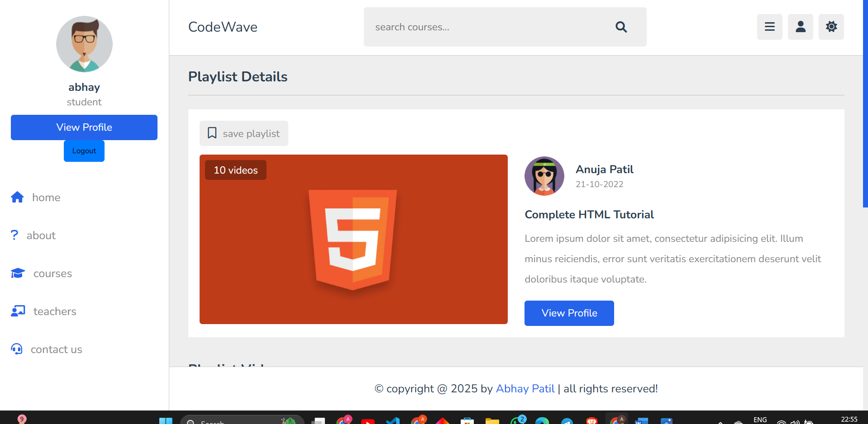View Anuja Patil's profile button

click(569, 313)
